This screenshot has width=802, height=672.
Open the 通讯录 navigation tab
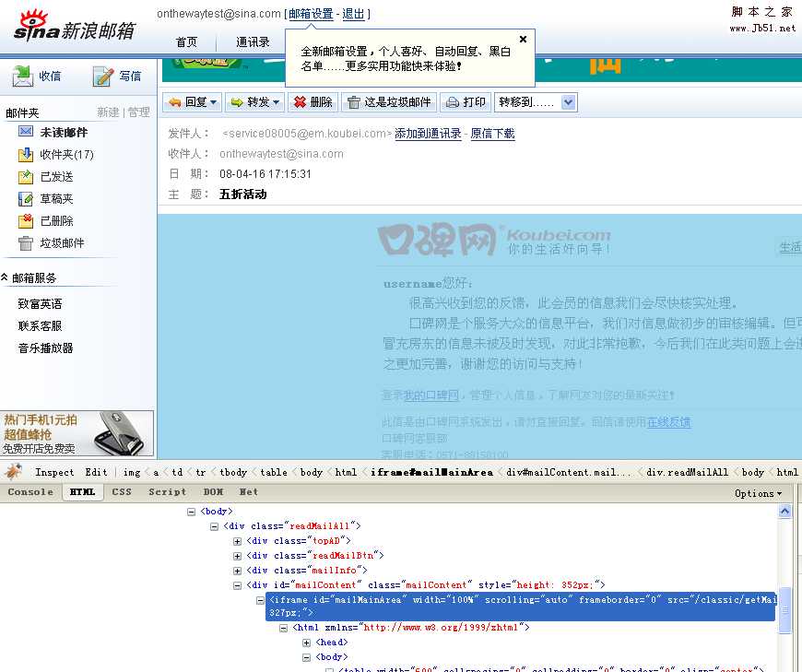coord(253,41)
